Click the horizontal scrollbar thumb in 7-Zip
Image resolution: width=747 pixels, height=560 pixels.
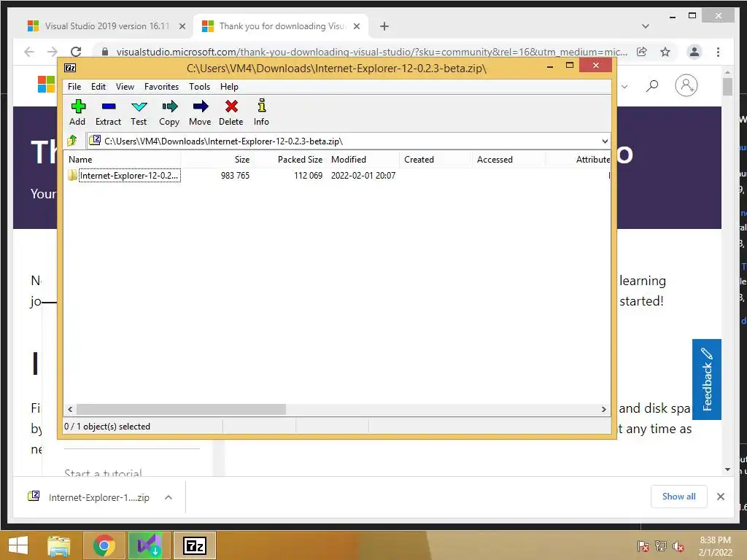click(181, 409)
